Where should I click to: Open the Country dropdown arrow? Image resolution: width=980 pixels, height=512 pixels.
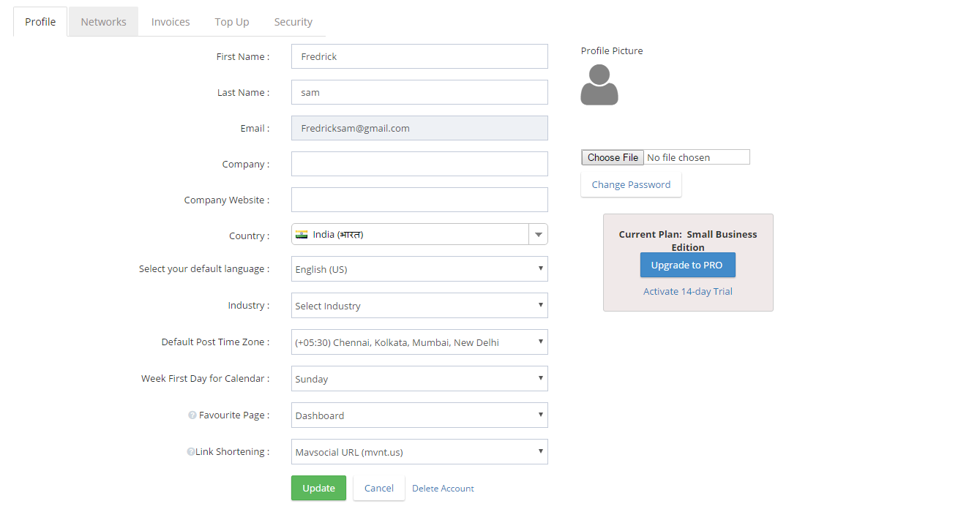538,235
